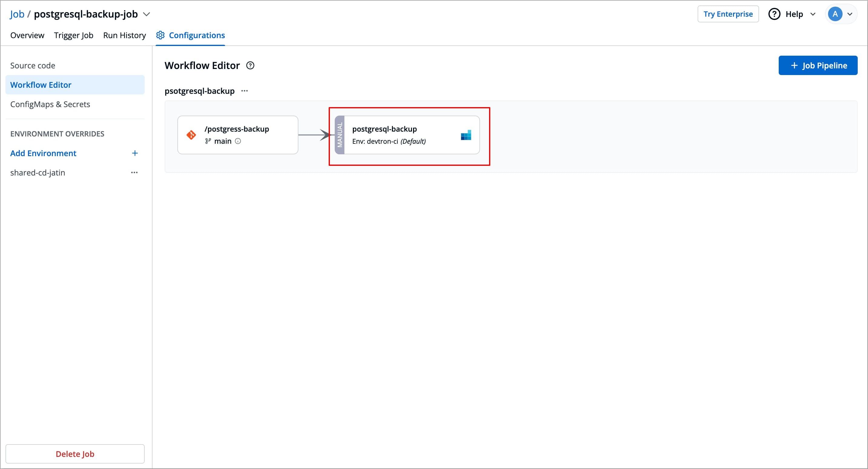Click the Job Pipeline button

coord(818,65)
